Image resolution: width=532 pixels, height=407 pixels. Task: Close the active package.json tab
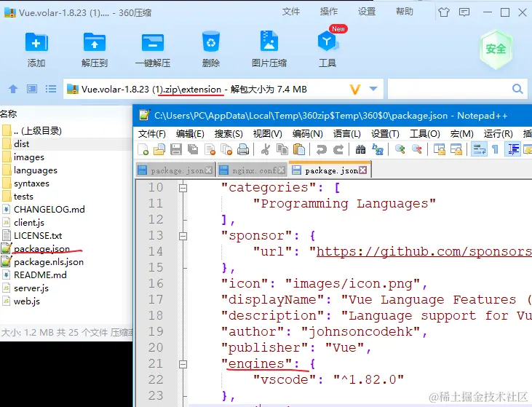click(x=362, y=170)
